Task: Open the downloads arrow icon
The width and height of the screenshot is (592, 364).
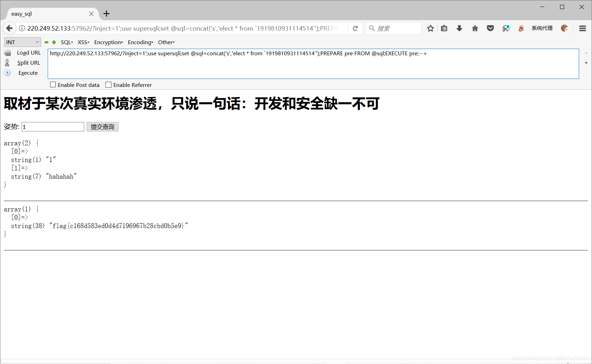Action: point(459,29)
